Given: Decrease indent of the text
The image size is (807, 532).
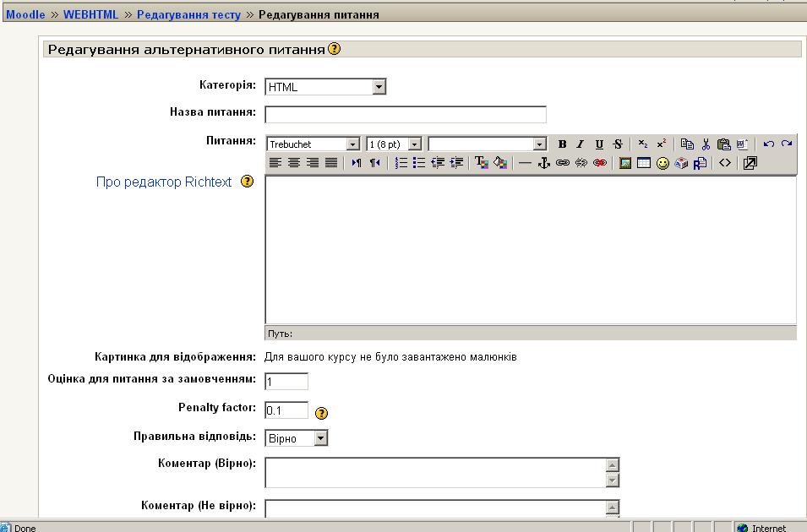Looking at the screenshot, I should [438, 163].
